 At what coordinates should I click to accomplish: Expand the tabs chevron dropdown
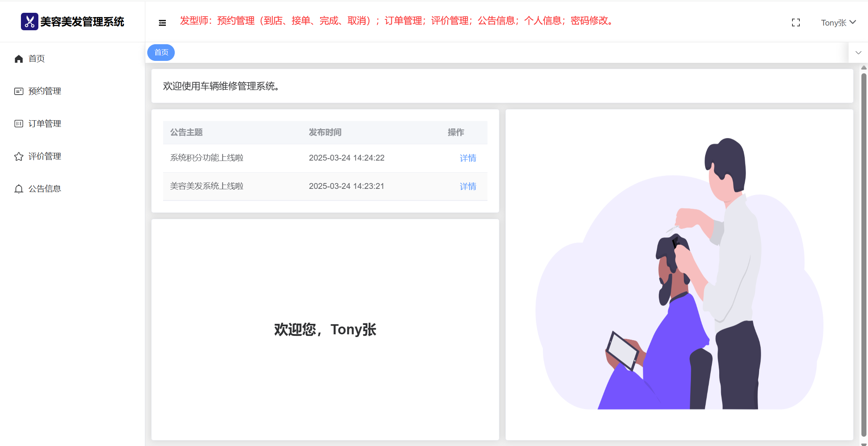858,53
